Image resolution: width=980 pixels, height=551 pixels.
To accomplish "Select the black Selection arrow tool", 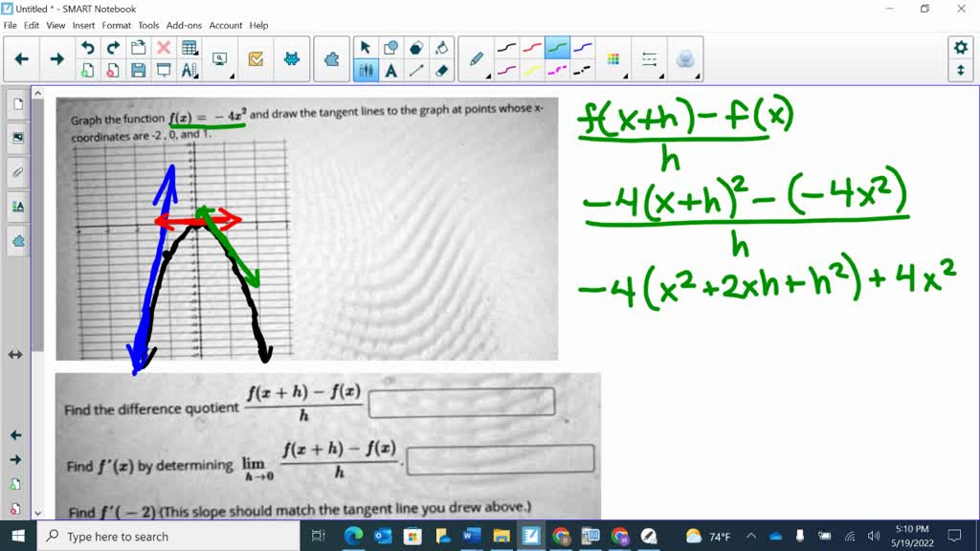I will point(365,46).
